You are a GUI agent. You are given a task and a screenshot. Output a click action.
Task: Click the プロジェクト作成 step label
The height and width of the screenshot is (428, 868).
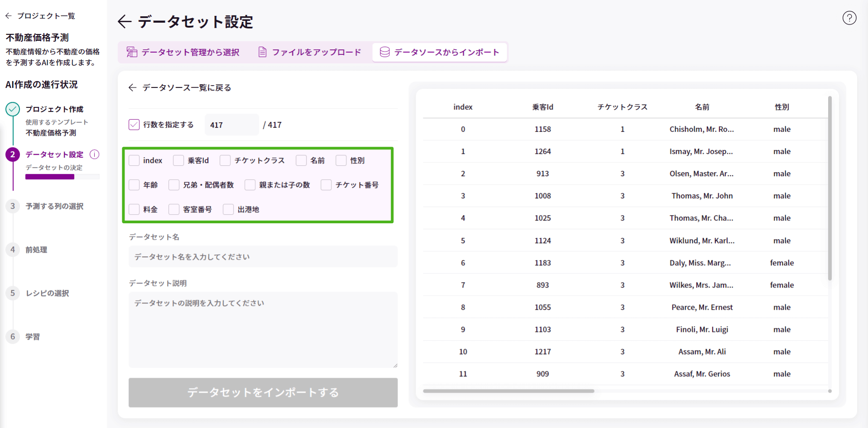click(54, 109)
